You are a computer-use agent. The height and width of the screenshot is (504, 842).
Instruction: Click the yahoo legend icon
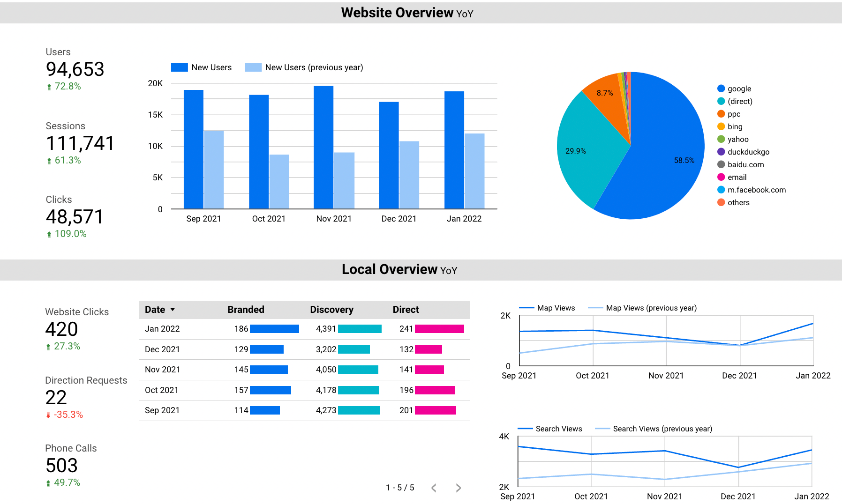tap(720, 139)
